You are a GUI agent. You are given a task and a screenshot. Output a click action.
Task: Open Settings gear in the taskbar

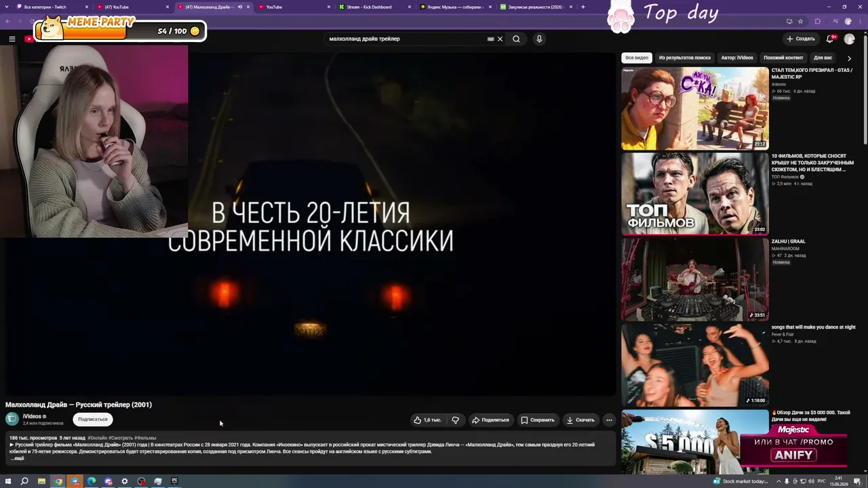125,481
